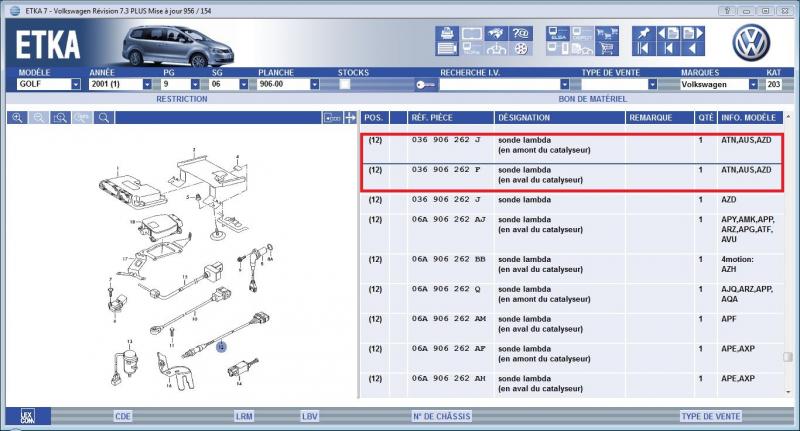
Task: Click TYPE DE VENTE in bottom bar
Action: pyautogui.click(x=711, y=416)
